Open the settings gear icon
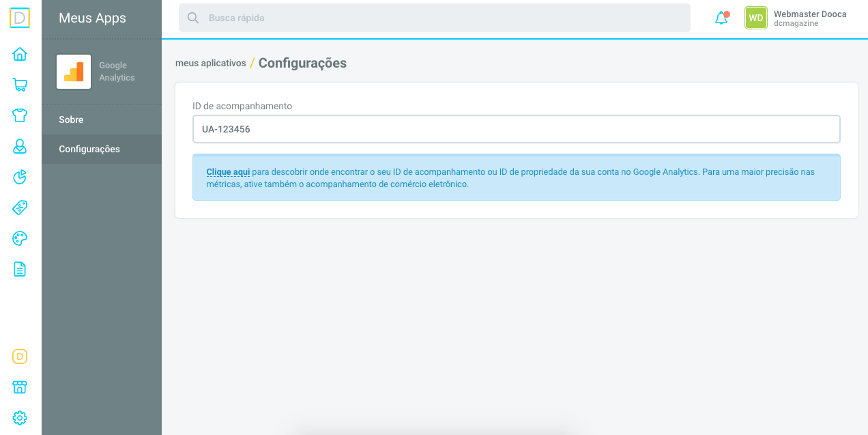 pos(20,418)
